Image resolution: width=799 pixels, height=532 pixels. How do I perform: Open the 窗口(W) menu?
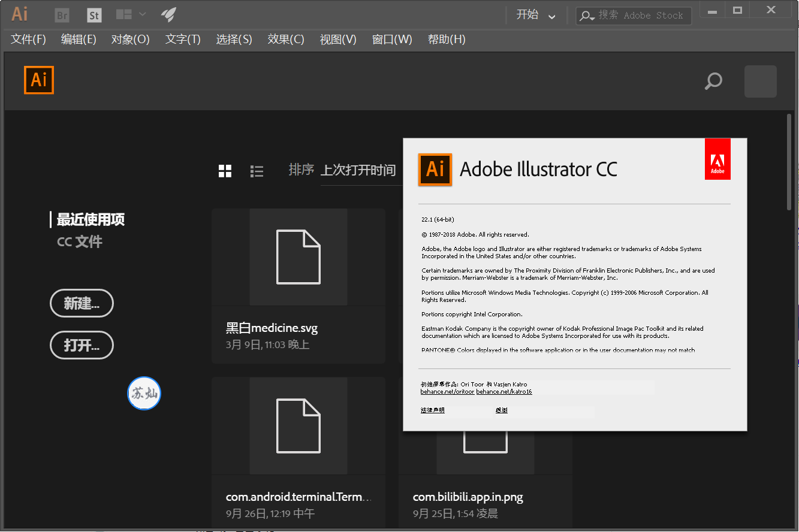[392, 40]
